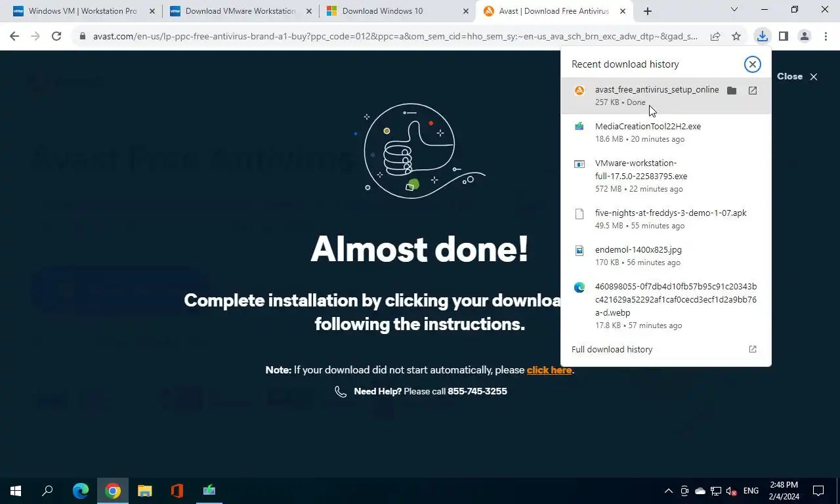Close the Windows VM tab

coord(152,11)
